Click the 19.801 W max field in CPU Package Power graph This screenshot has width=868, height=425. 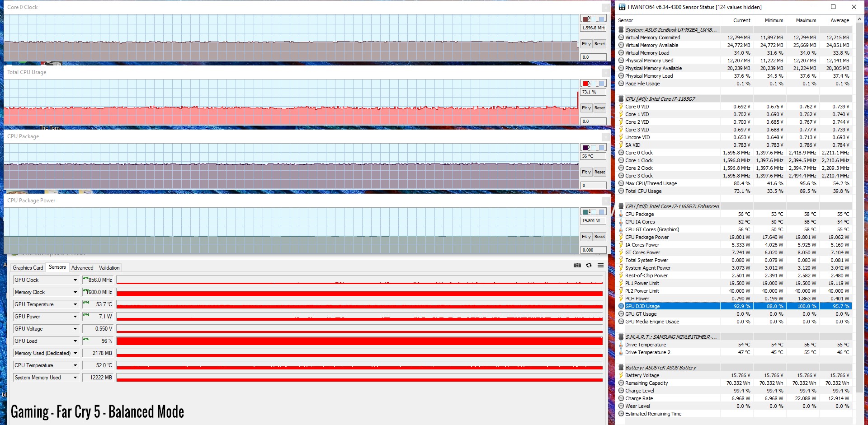click(x=593, y=221)
